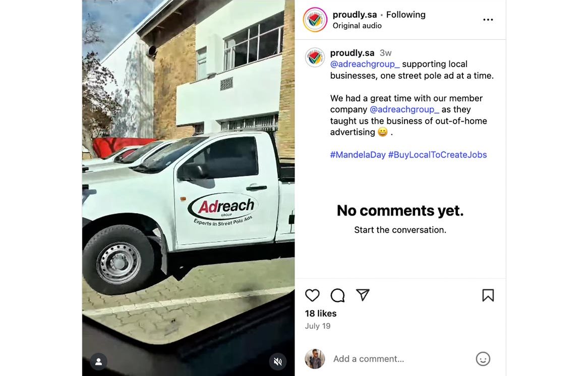The image size is (588, 376).
Task: Unmute the video audio
Action: pyautogui.click(x=278, y=362)
